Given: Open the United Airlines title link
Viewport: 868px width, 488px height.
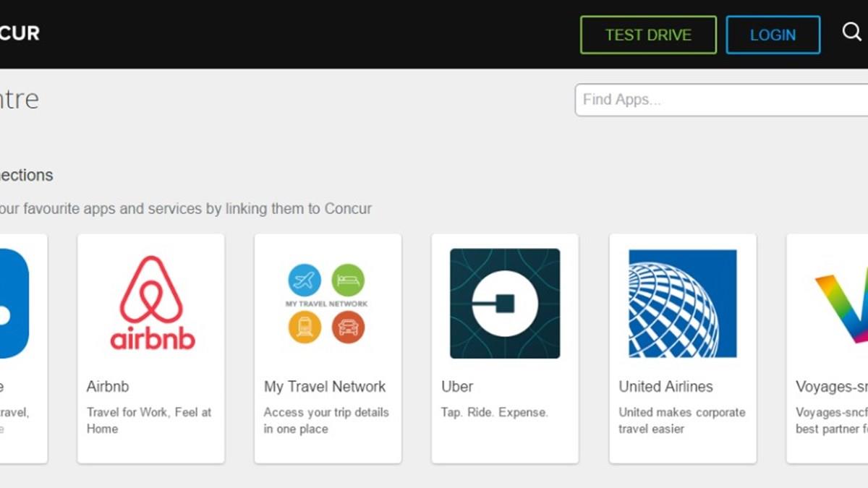Looking at the screenshot, I should pyautogui.click(x=665, y=387).
